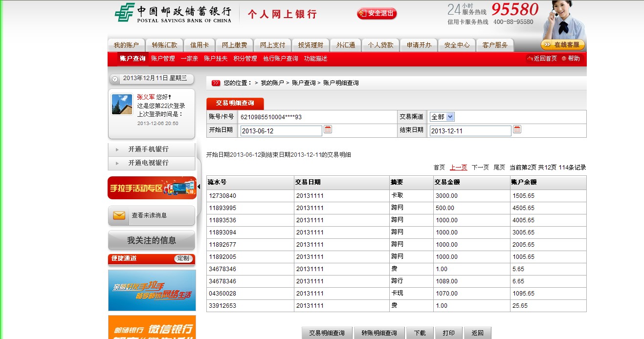
Task: Select the 账户管理 submenu item
Action: tap(163, 59)
